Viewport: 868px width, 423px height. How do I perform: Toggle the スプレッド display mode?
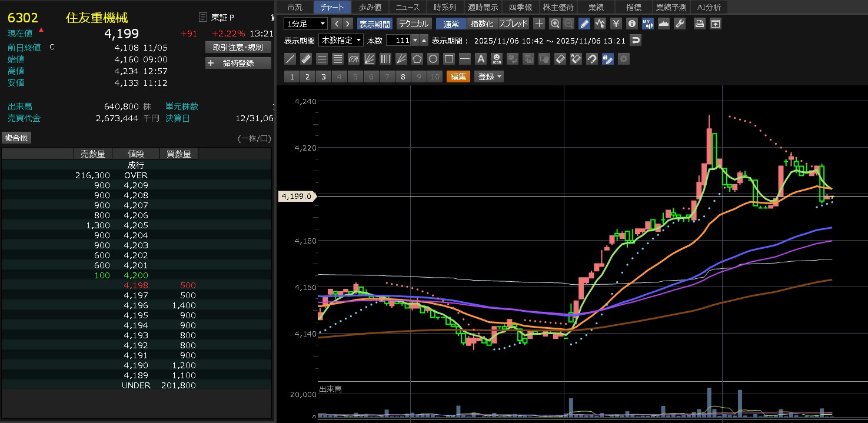tap(514, 24)
